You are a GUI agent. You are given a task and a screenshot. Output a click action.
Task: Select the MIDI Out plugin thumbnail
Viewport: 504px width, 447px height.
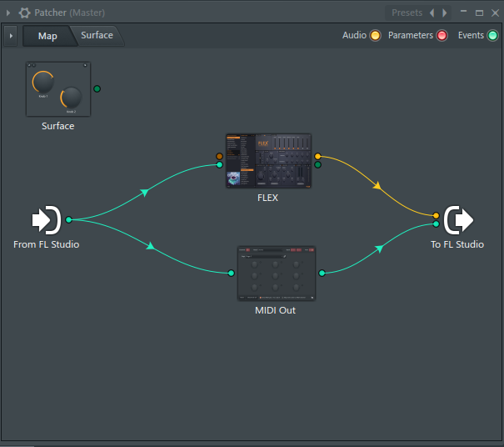[277, 274]
